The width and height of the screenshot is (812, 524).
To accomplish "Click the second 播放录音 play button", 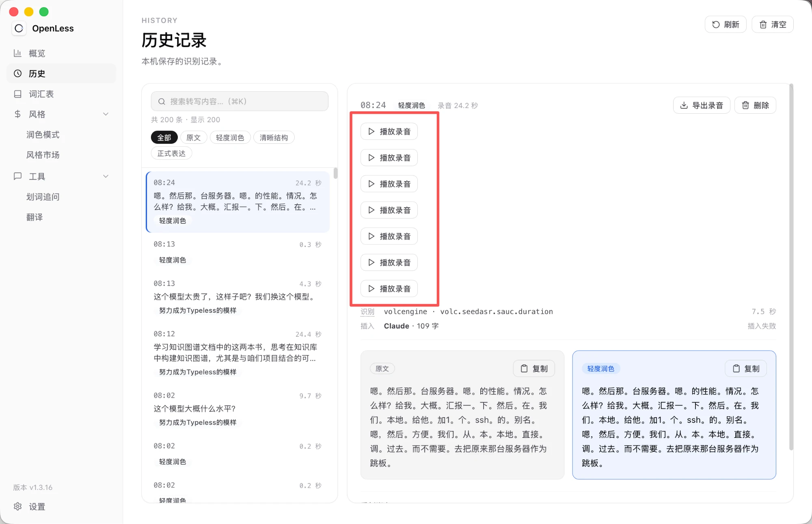I will (389, 158).
